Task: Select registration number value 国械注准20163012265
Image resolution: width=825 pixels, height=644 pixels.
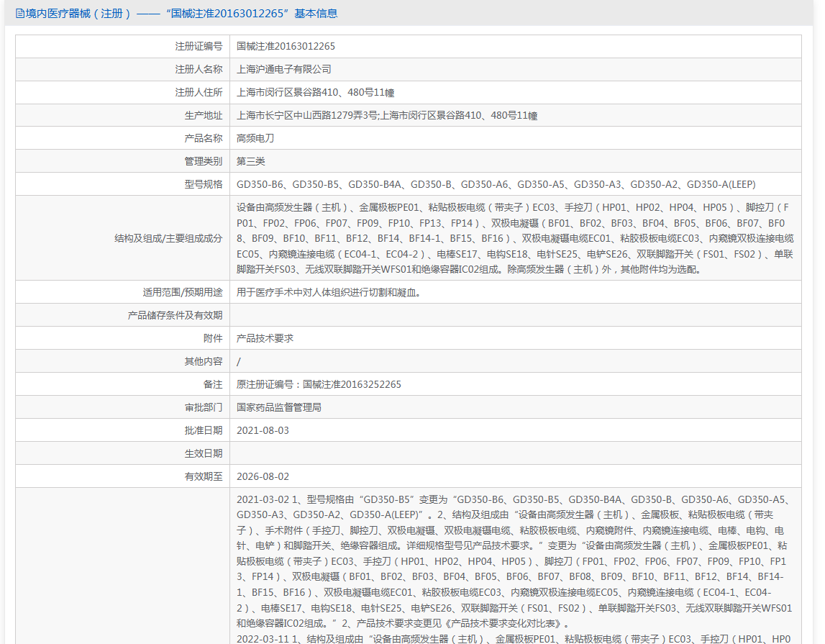Action: [286, 46]
